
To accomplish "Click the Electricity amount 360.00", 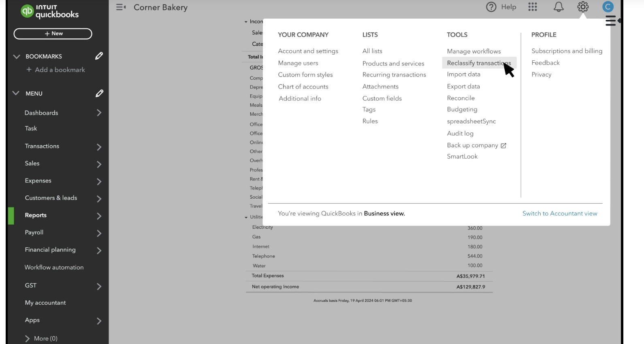I will (475, 228).
